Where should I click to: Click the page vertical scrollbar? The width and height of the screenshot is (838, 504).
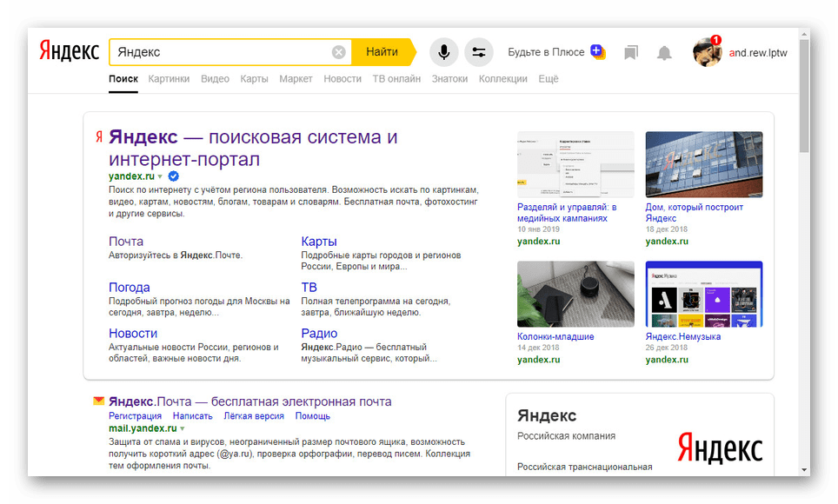click(x=803, y=96)
